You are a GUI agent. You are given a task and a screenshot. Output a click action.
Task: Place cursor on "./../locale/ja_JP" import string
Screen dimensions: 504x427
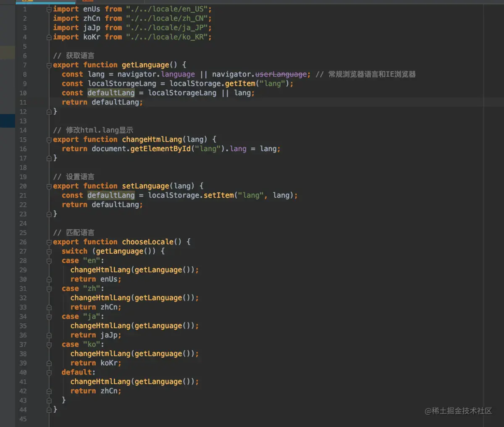coord(167,28)
